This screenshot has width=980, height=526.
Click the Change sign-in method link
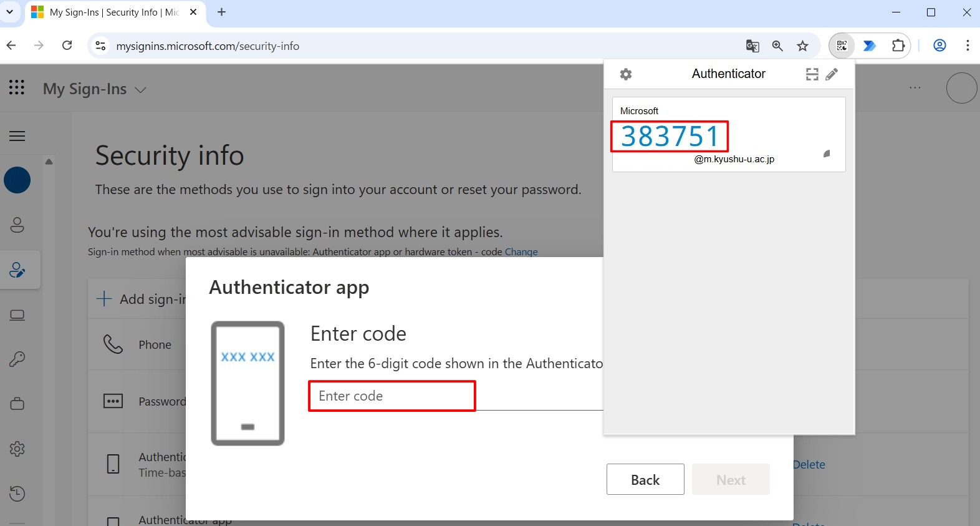tap(521, 251)
